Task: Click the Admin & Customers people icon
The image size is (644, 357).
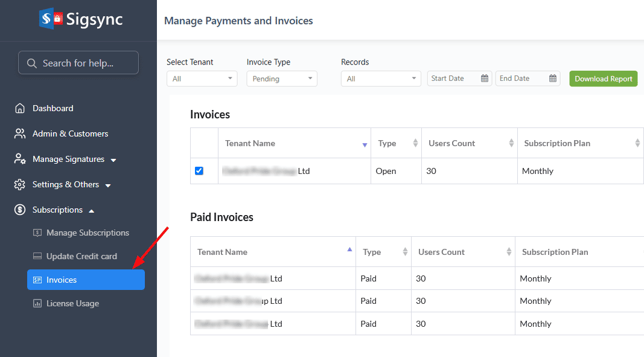Action: coord(21,134)
